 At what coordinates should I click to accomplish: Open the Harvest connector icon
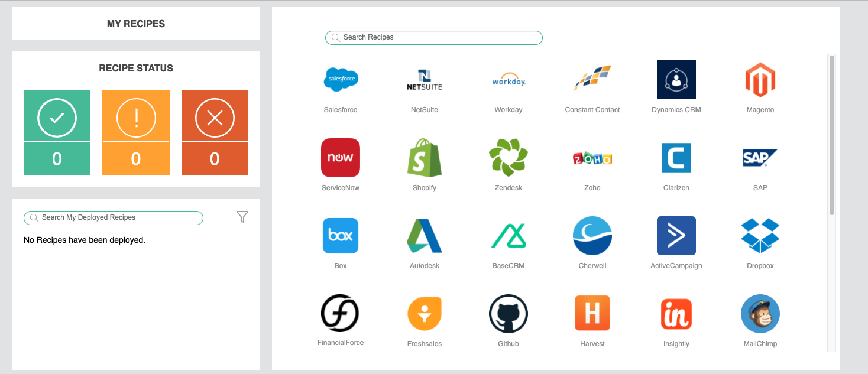pyautogui.click(x=592, y=313)
